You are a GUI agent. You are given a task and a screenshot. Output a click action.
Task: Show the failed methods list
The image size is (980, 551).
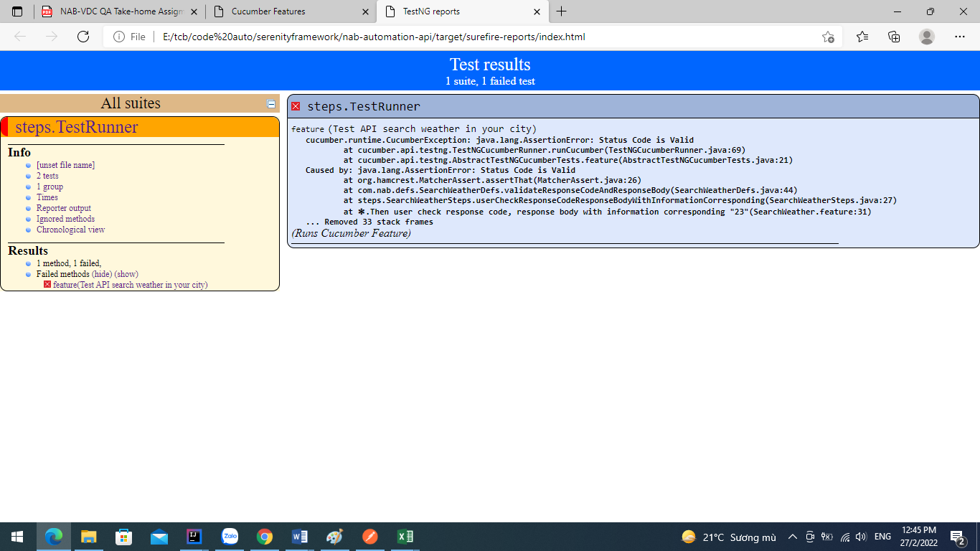(x=126, y=274)
